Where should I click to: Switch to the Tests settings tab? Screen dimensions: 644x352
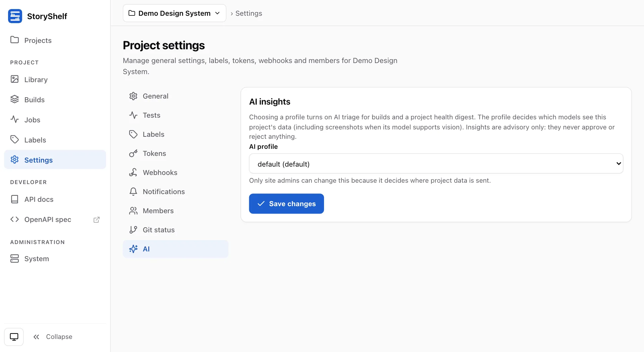coord(175,115)
